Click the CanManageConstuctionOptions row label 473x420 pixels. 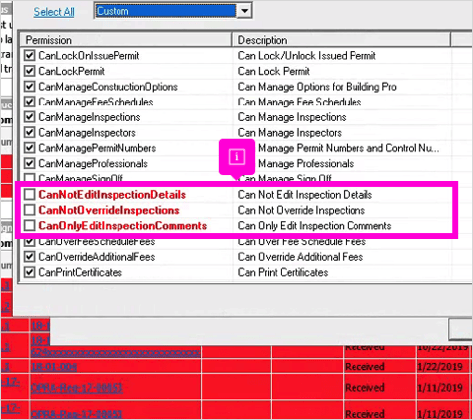point(108,87)
